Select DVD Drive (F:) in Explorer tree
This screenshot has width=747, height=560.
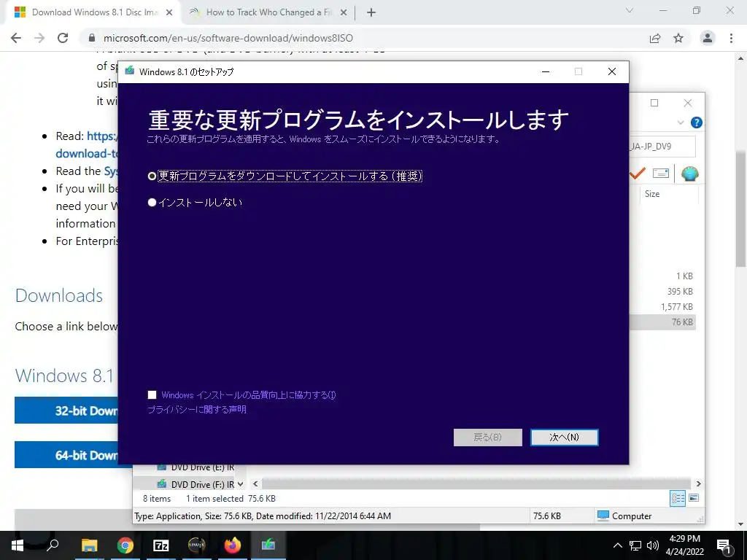[196, 484]
